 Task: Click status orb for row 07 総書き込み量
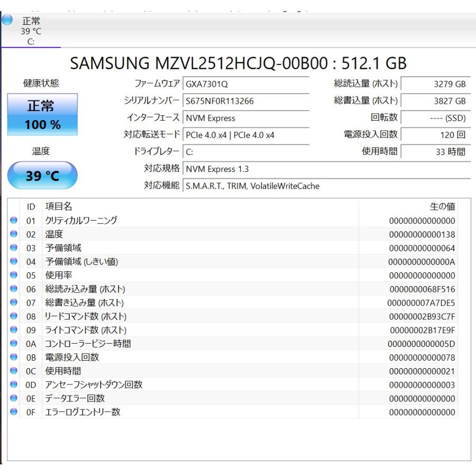(14, 302)
